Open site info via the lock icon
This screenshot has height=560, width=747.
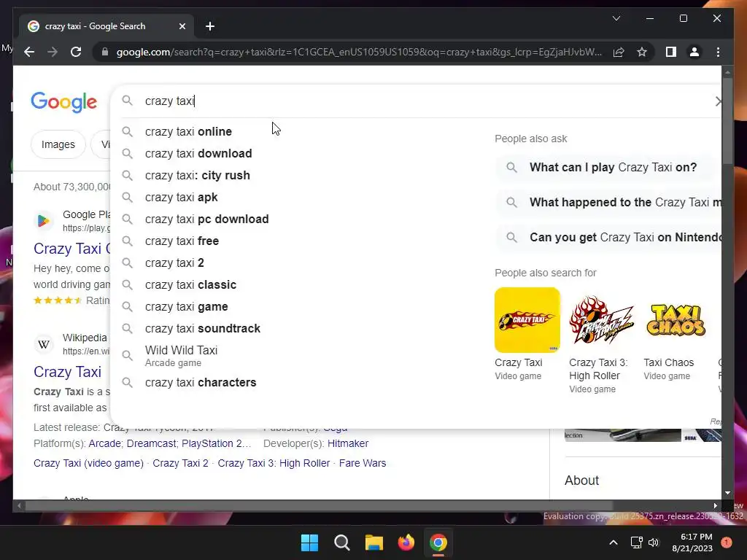[105, 52]
